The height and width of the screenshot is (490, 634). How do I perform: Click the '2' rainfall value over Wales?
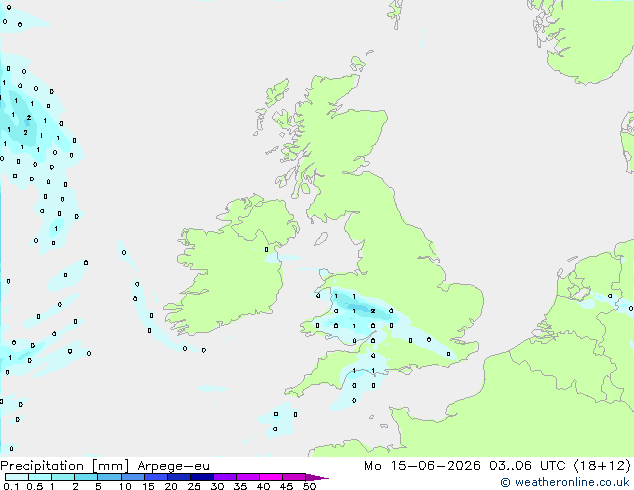click(373, 311)
